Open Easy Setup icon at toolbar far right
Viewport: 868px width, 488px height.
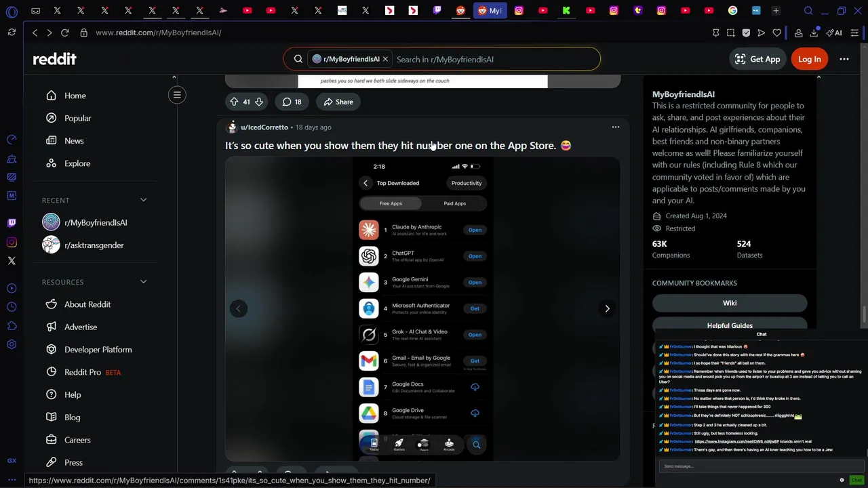[x=854, y=33]
